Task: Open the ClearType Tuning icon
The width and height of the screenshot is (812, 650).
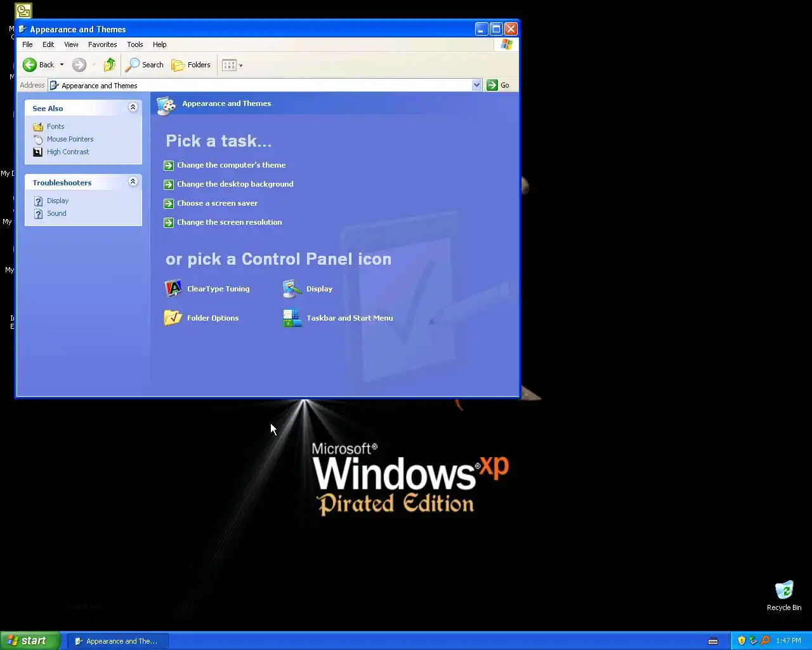Action: (207, 289)
